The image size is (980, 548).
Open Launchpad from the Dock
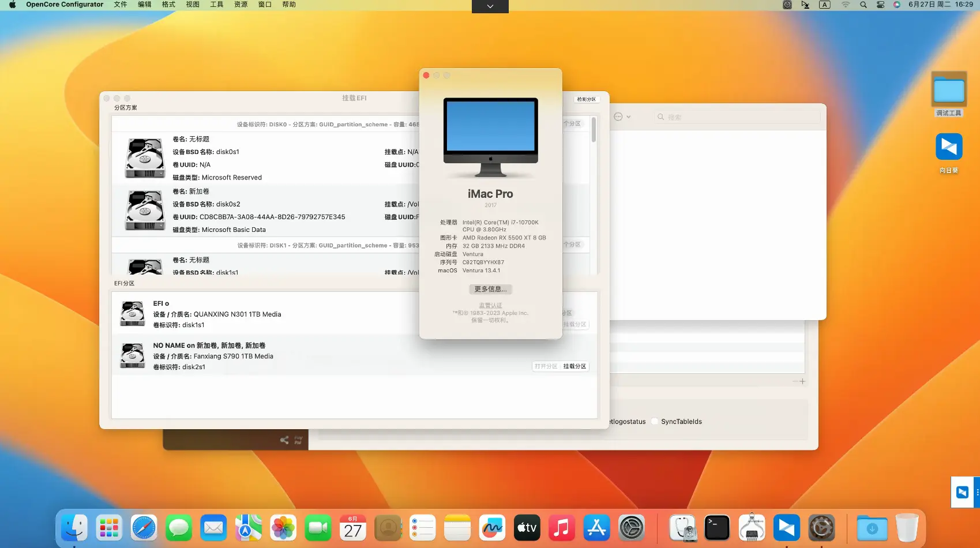[x=108, y=527]
